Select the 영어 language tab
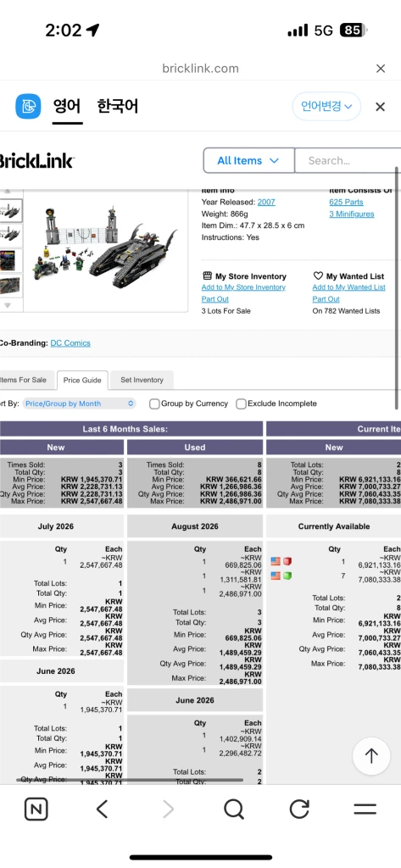Screen dimensions: 401x868 [x=67, y=106]
